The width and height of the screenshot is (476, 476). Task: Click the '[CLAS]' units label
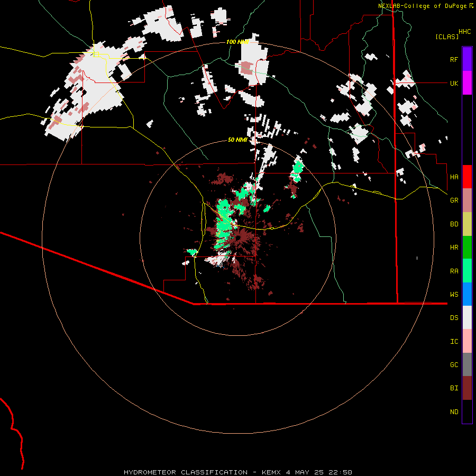pos(447,36)
